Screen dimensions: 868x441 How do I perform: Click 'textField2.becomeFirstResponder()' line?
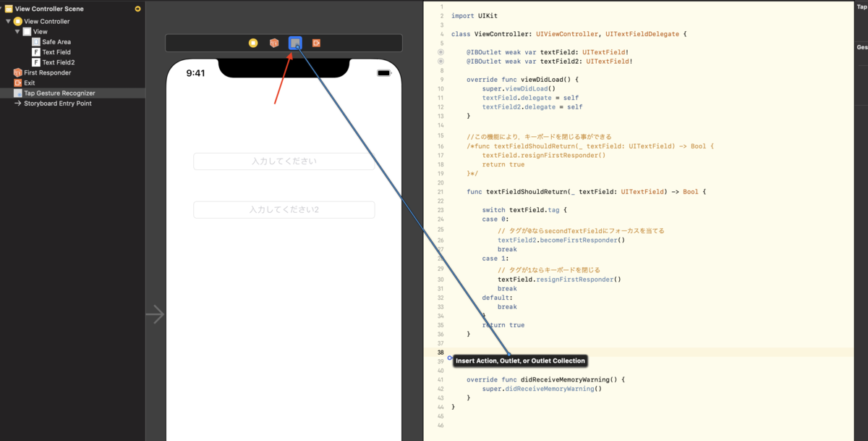561,240
